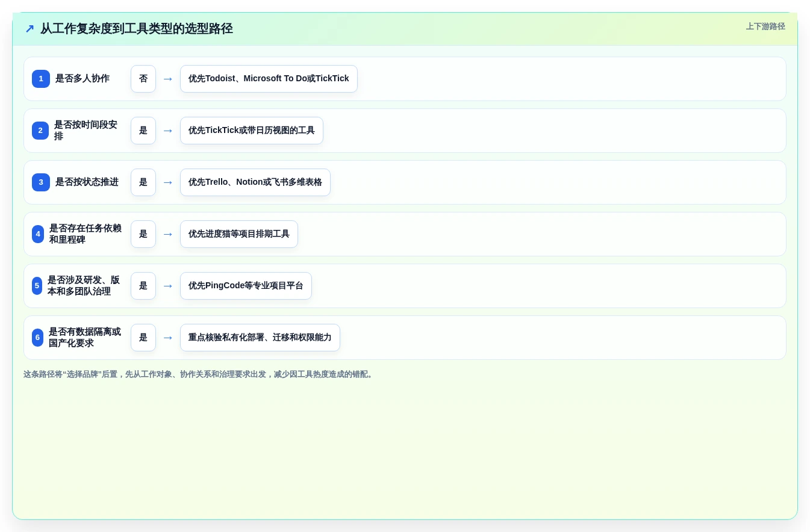Click the 是 chip for 是否存在任务依赖和里程碑
Screen dimensions: 810x532
click(x=143, y=234)
